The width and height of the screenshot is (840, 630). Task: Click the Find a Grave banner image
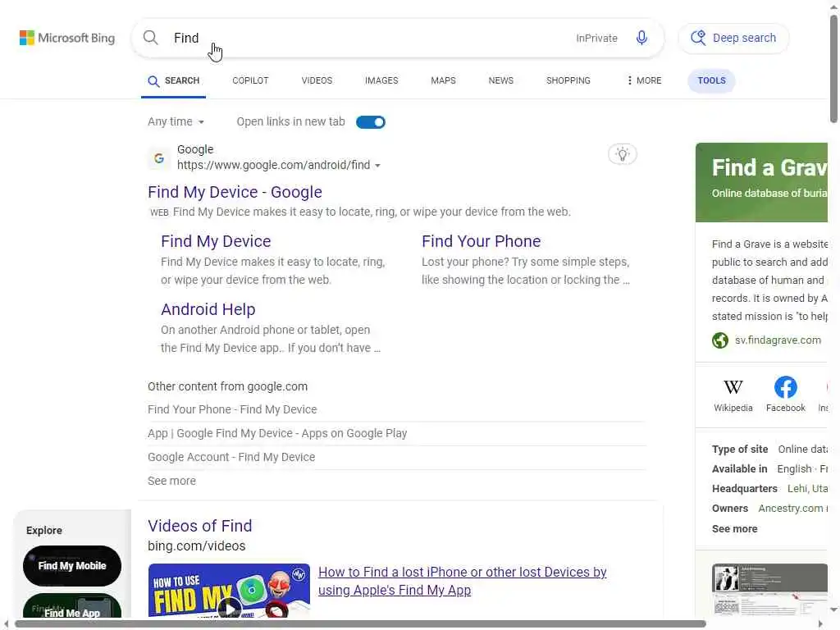point(761,182)
